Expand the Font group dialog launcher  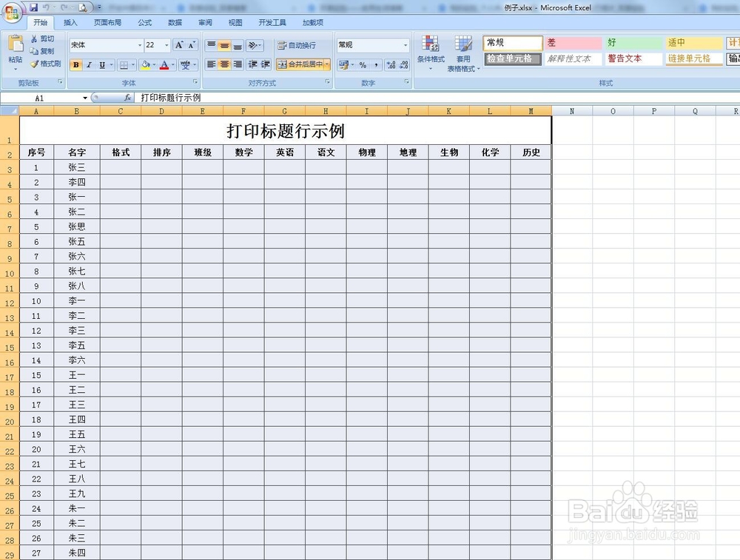(196, 82)
